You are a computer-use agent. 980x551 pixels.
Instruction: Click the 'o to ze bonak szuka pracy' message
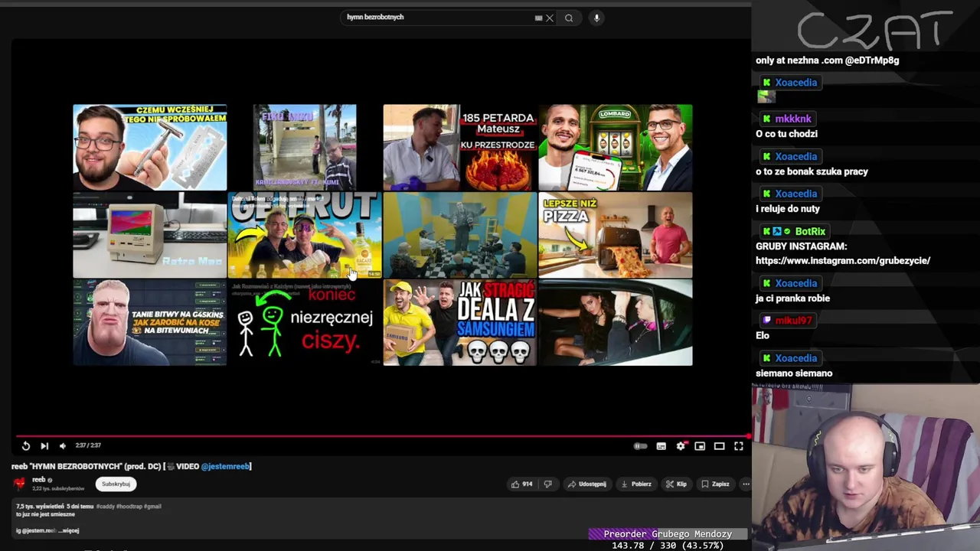click(812, 171)
